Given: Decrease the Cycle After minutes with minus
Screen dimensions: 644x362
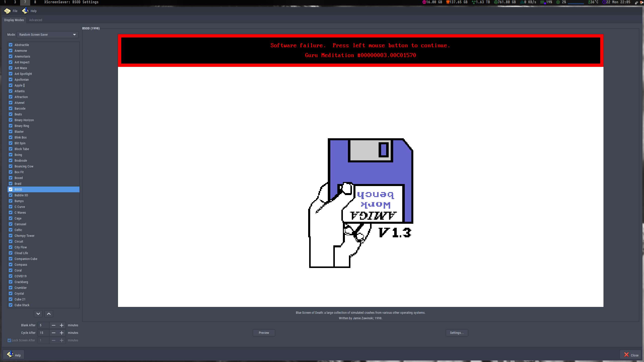Looking at the screenshot, I should click(x=54, y=333).
